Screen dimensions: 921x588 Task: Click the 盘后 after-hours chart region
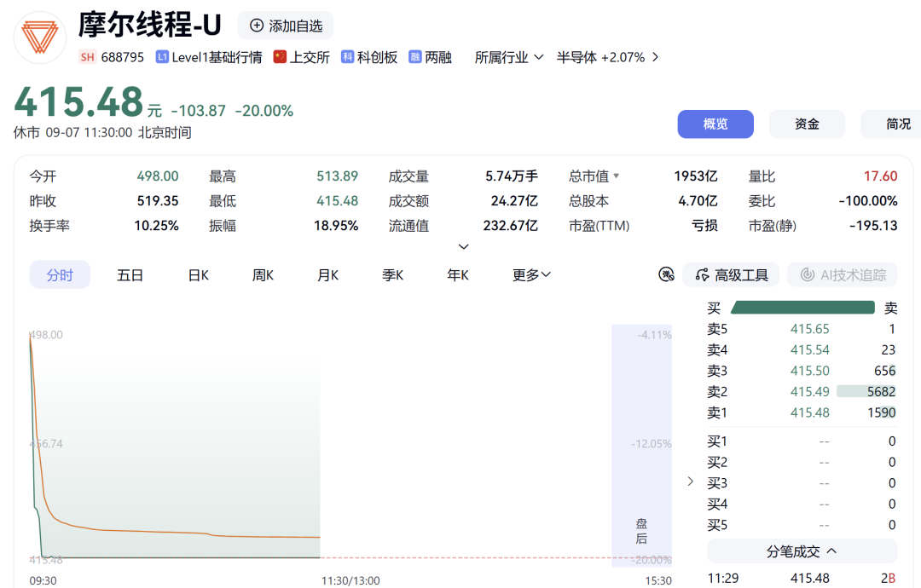click(x=641, y=446)
